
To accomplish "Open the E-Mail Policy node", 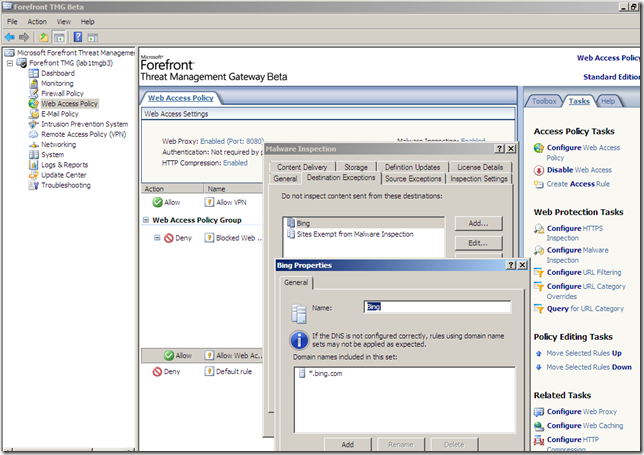I will point(60,114).
